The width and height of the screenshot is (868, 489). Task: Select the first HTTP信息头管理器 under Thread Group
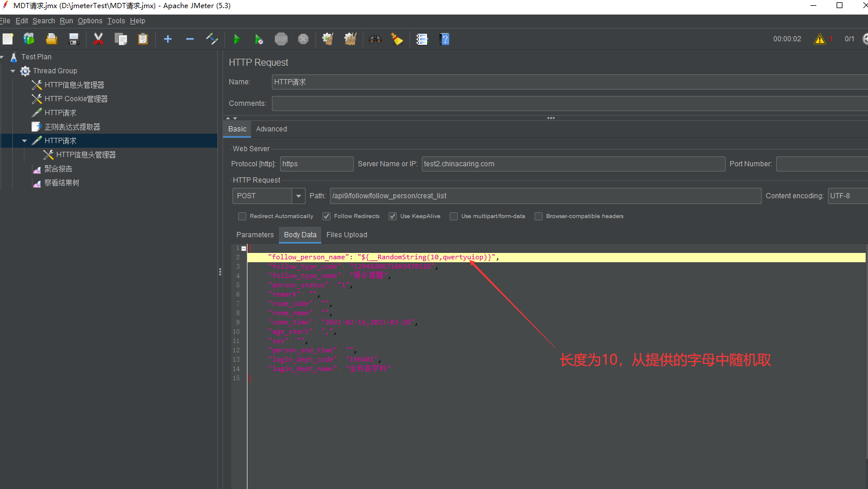tap(74, 85)
